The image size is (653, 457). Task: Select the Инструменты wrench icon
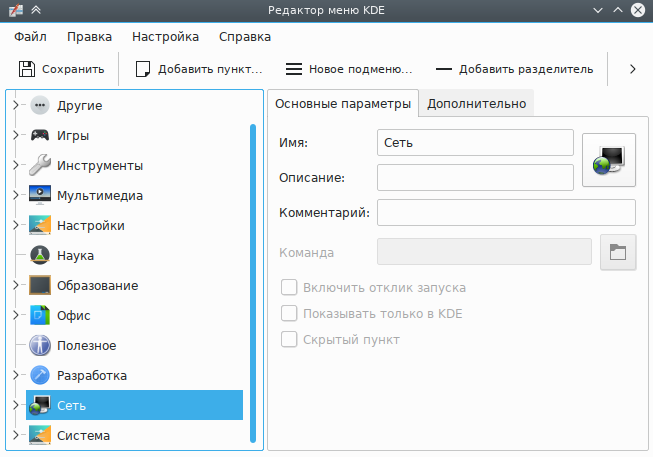coord(40,165)
